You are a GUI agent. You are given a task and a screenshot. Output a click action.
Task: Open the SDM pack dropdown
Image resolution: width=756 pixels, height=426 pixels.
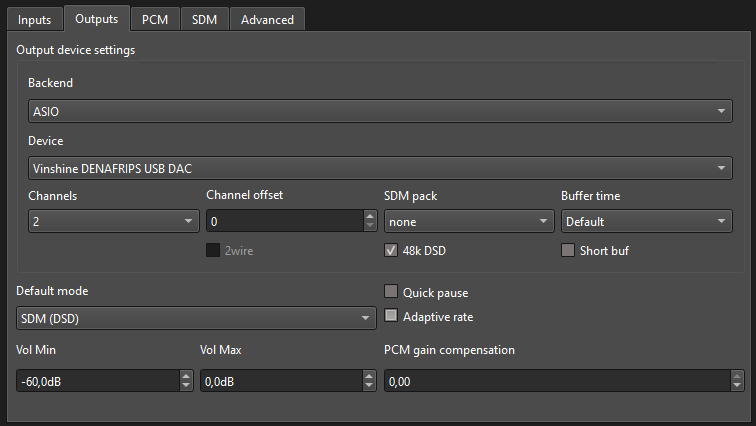[x=469, y=221]
